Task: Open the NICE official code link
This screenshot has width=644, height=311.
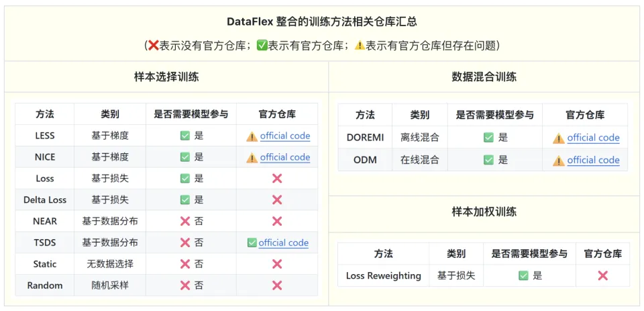Action: coord(285,157)
